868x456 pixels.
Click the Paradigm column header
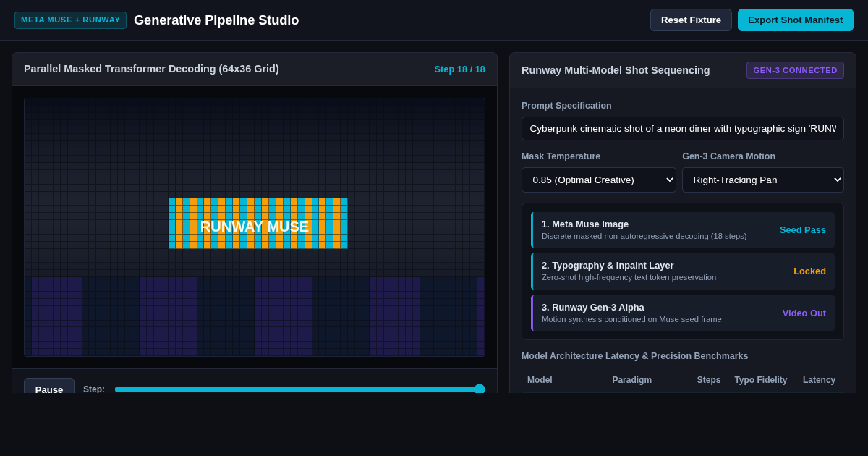632,380
